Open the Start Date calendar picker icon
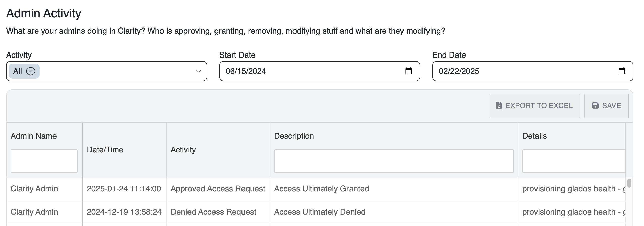644x226 pixels. [x=409, y=71]
